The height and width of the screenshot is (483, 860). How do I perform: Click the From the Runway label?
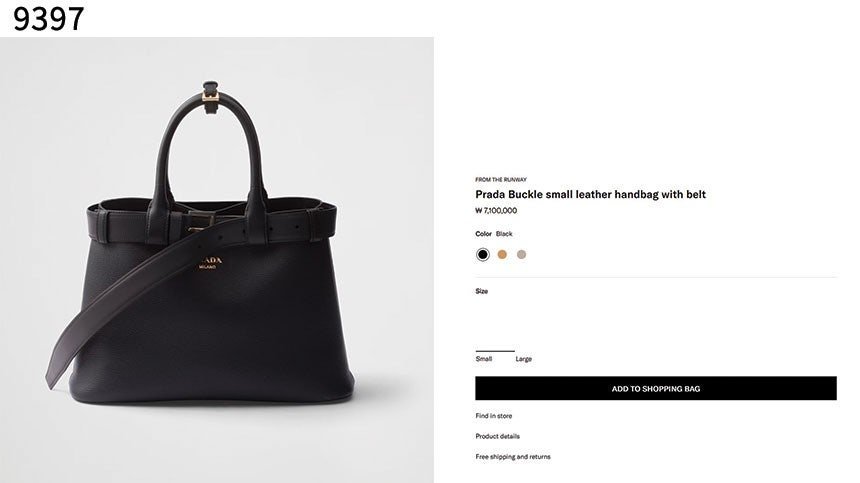(501, 179)
